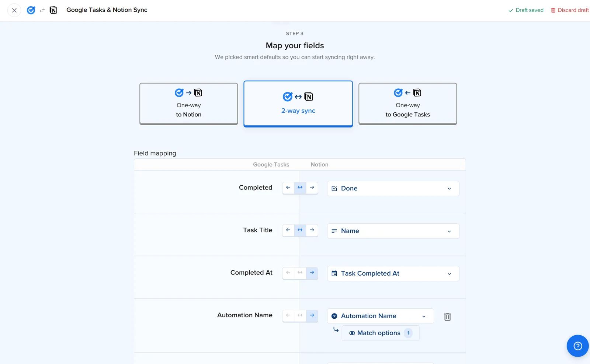The width and height of the screenshot is (590, 364).
Task: Click the sync arrows icon in header
Action: point(42,10)
